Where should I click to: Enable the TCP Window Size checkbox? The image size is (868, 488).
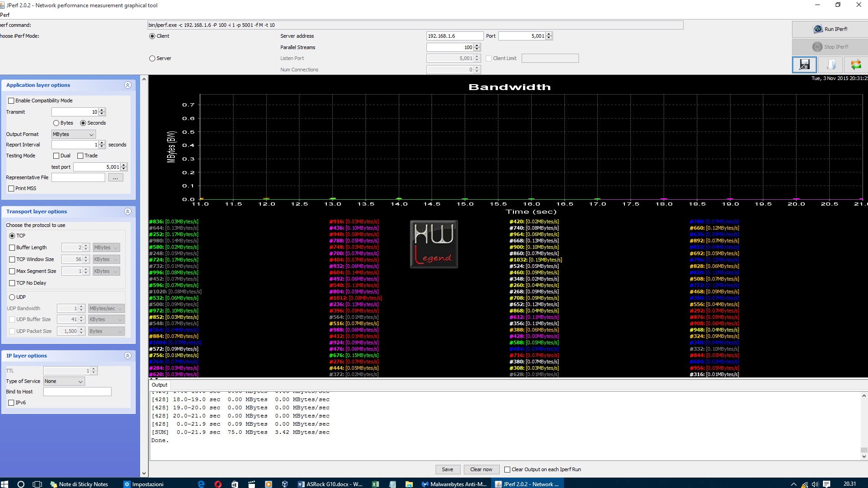(x=12, y=259)
